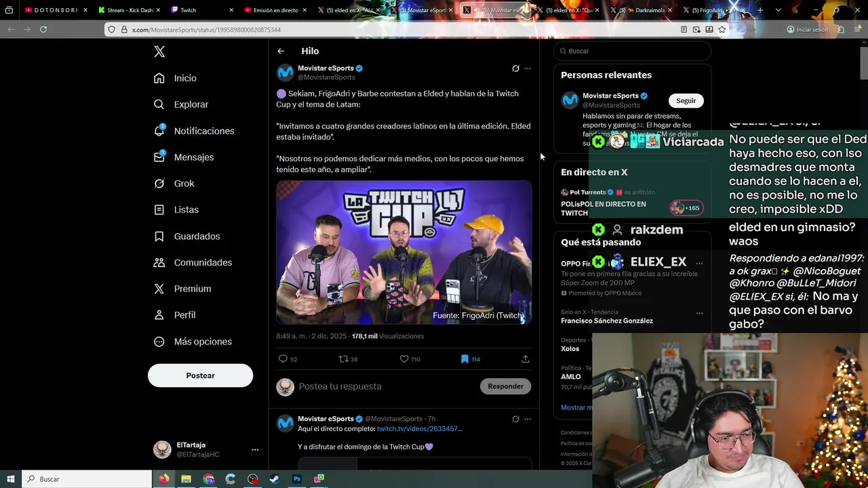Open OBS Studio from taskbar
Image resolution: width=868 pixels, height=488 pixels.
coord(252,479)
